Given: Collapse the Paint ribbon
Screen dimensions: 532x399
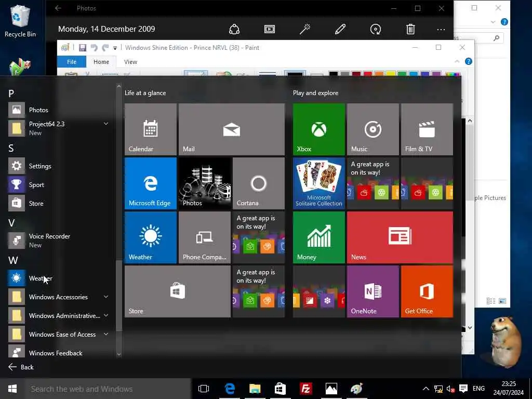Looking at the screenshot, I should [457, 61].
